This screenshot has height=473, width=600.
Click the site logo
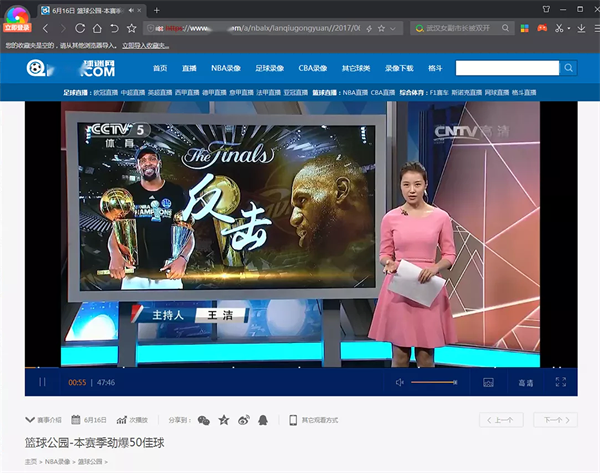(71, 68)
